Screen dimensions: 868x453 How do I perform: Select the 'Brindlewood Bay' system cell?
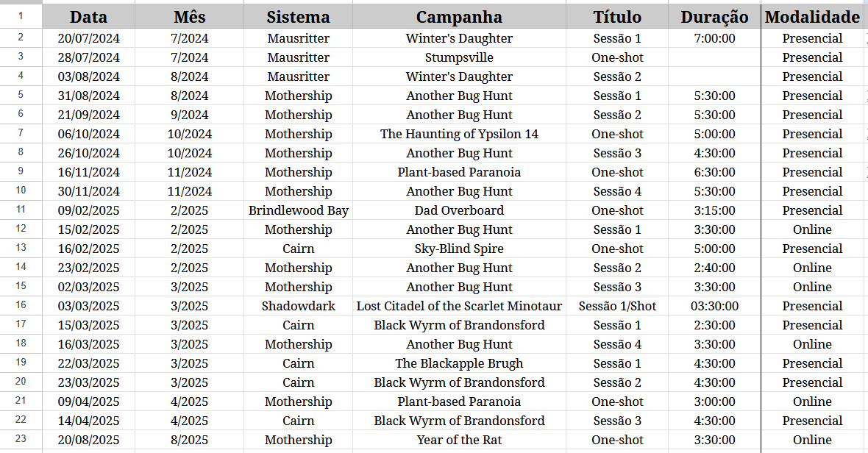tap(298, 210)
